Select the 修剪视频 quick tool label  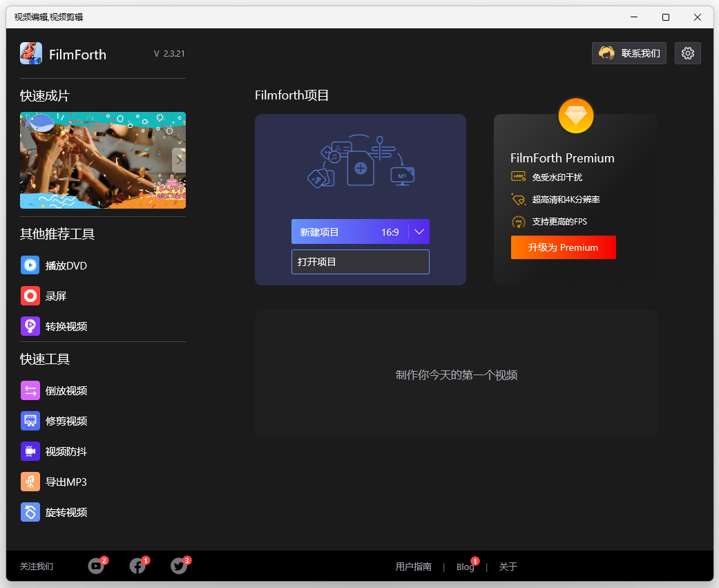(x=66, y=421)
